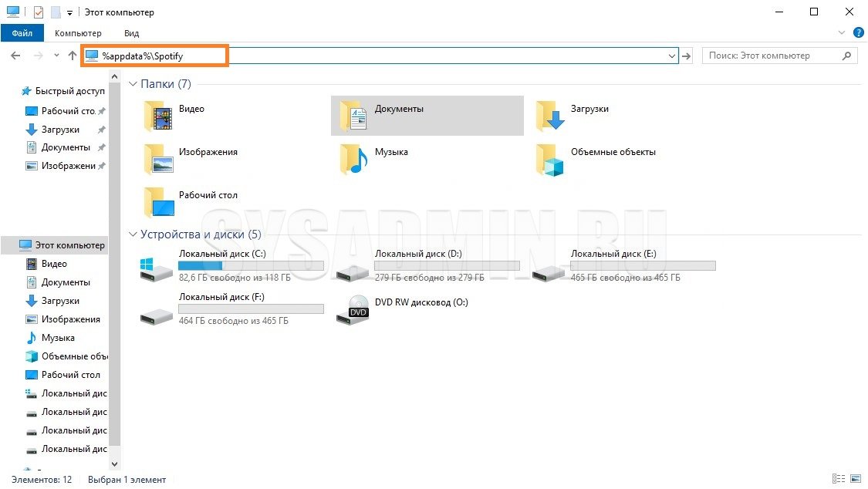Switch to details view in status bar

(839, 480)
